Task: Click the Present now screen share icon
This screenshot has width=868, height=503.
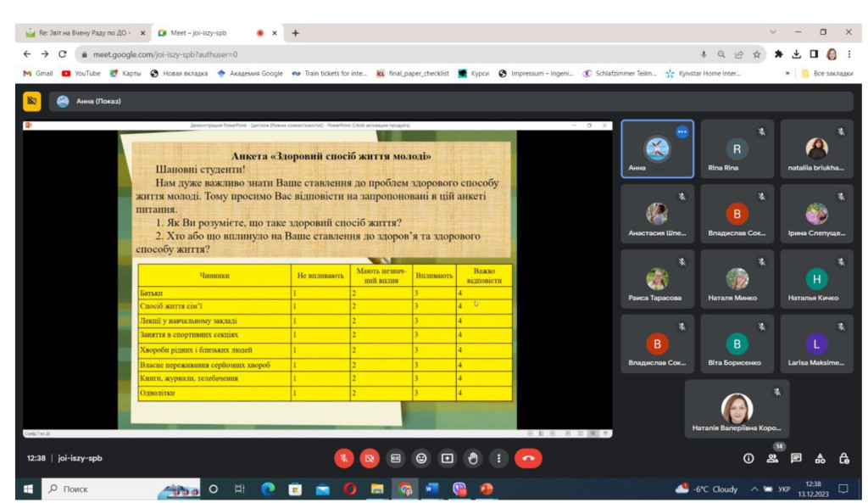Action: click(x=447, y=458)
